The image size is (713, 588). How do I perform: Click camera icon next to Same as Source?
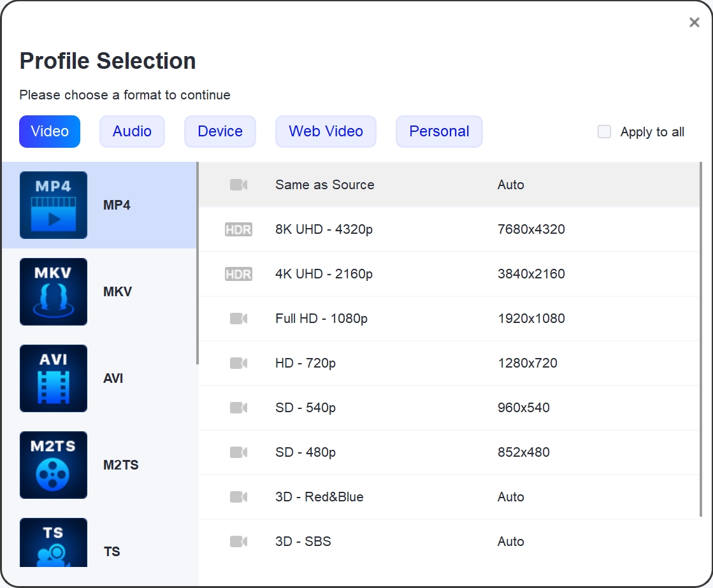238,185
